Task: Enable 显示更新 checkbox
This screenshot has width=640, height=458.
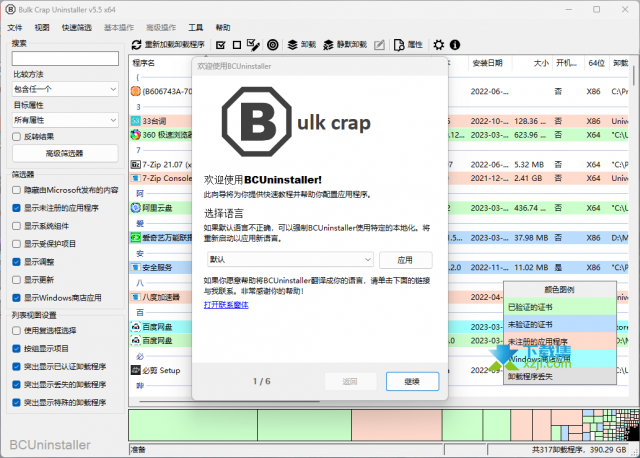Action: tap(16, 280)
